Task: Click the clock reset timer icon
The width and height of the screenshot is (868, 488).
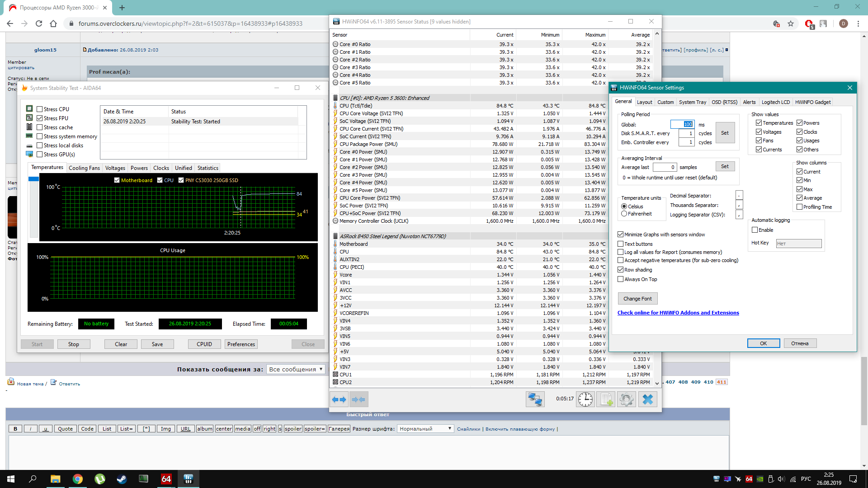Action: tap(585, 399)
